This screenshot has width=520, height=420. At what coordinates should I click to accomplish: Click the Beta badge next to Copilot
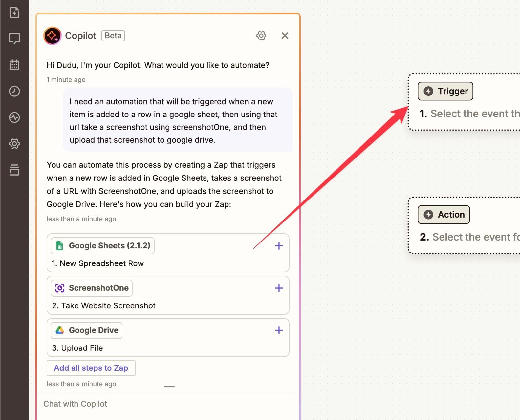(x=113, y=35)
